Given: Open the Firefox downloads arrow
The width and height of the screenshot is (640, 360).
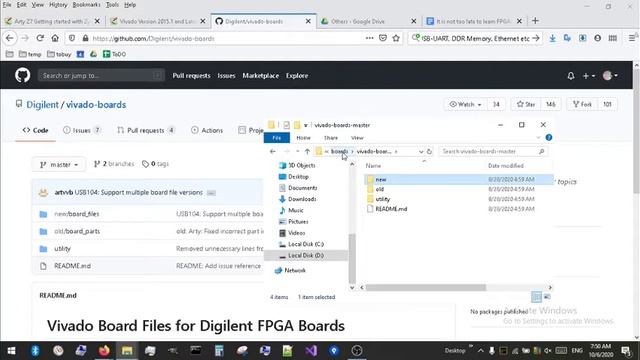Looking at the screenshot, I should 552,38.
